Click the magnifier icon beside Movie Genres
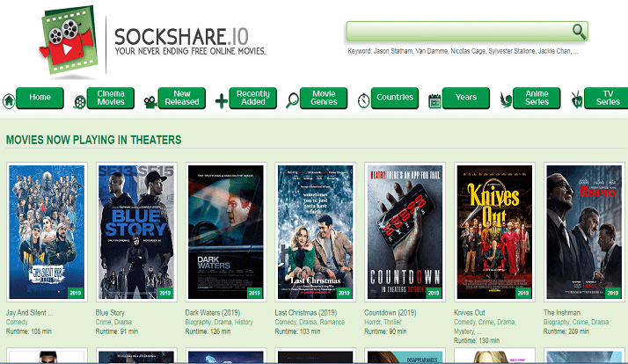Screen dimensions: 628x364 click(293, 100)
